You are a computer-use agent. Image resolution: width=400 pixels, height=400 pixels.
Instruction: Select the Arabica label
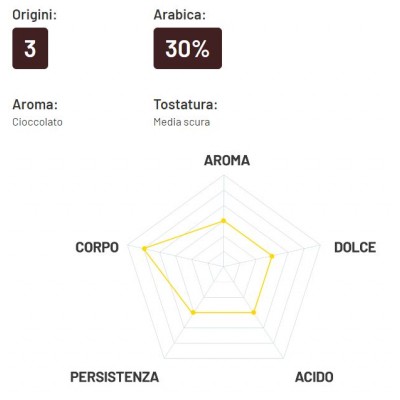(x=179, y=15)
